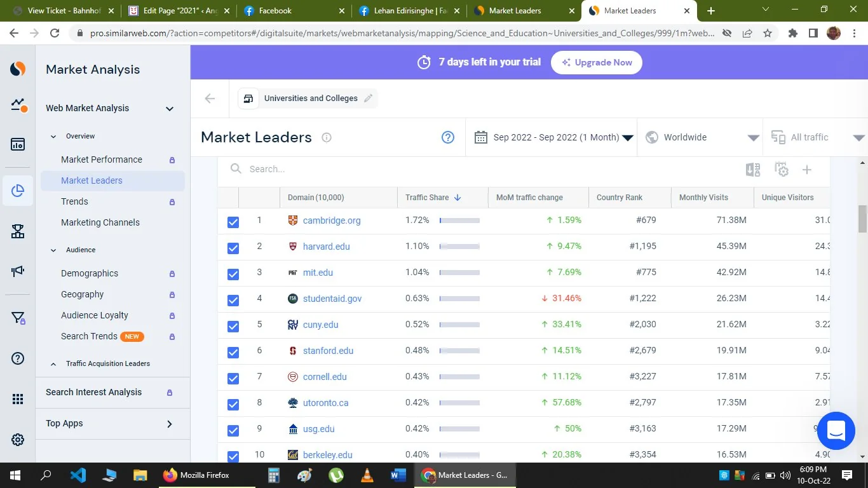Open the cambridge.org domain link

coord(332,220)
